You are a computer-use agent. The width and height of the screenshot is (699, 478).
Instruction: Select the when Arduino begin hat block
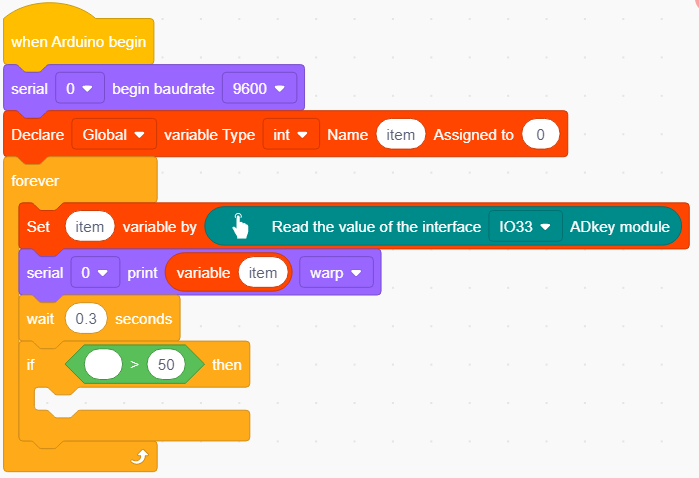click(x=78, y=41)
